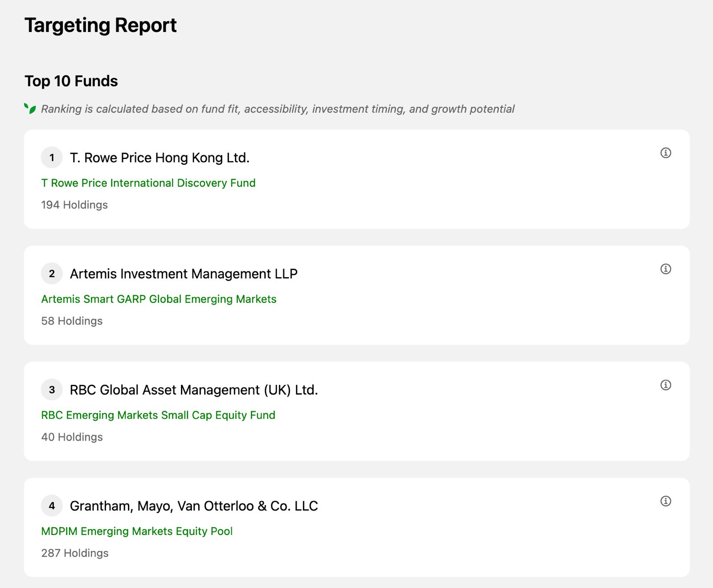Screen dimensions: 713x588
Task: Select Artemis Investment Management LLP title
Action: click(184, 274)
